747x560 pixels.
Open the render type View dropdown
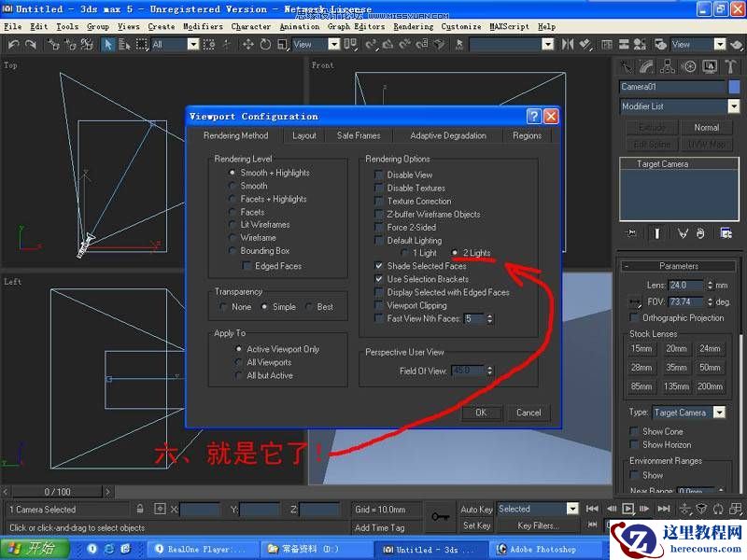pyautogui.click(x=720, y=45)
